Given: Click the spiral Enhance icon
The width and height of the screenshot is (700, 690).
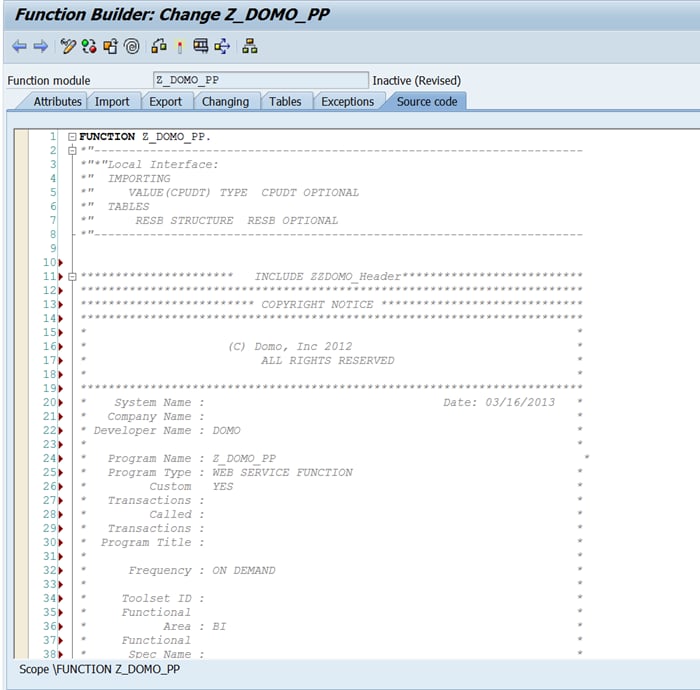Looking at the screenshot, I should point(132,46).
